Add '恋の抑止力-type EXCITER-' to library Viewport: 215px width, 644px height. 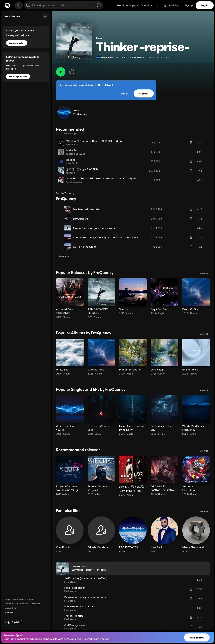coord(191,171)
